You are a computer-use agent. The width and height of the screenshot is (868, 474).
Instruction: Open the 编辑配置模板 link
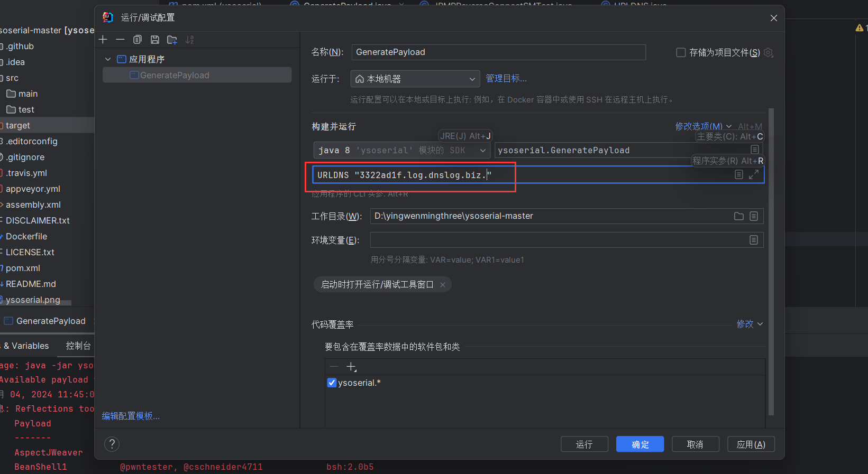click(131, 416)
